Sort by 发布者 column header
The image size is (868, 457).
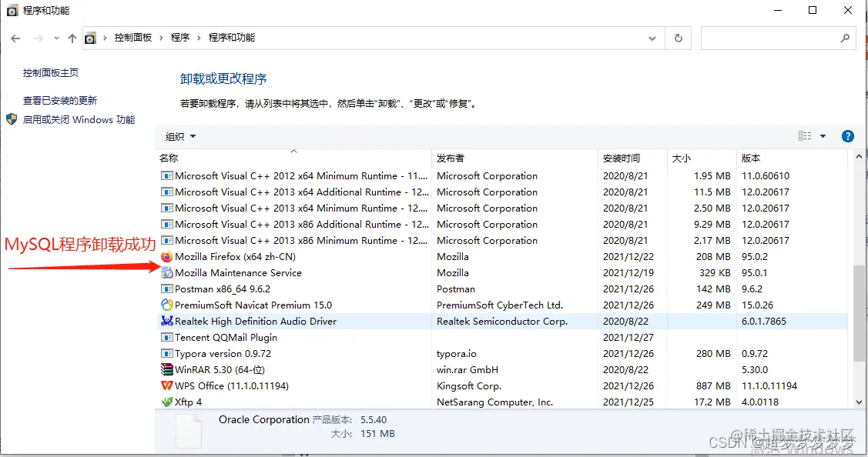(514, 158)
